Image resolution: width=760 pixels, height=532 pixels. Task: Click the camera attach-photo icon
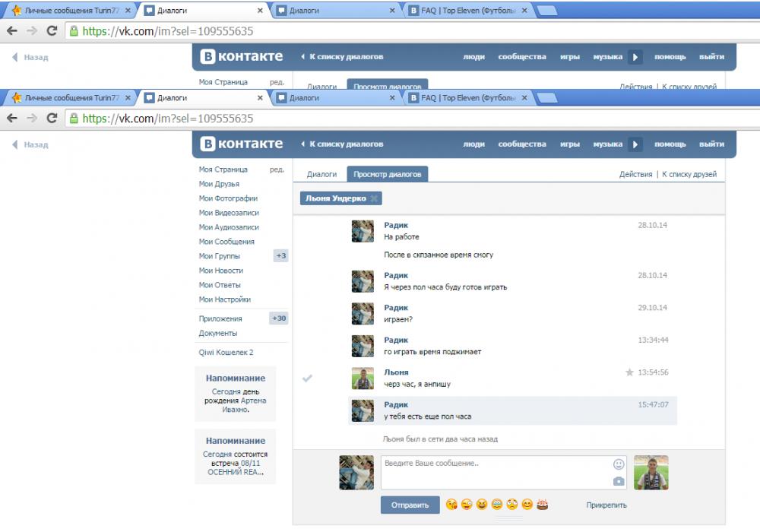tap(619, 481)
